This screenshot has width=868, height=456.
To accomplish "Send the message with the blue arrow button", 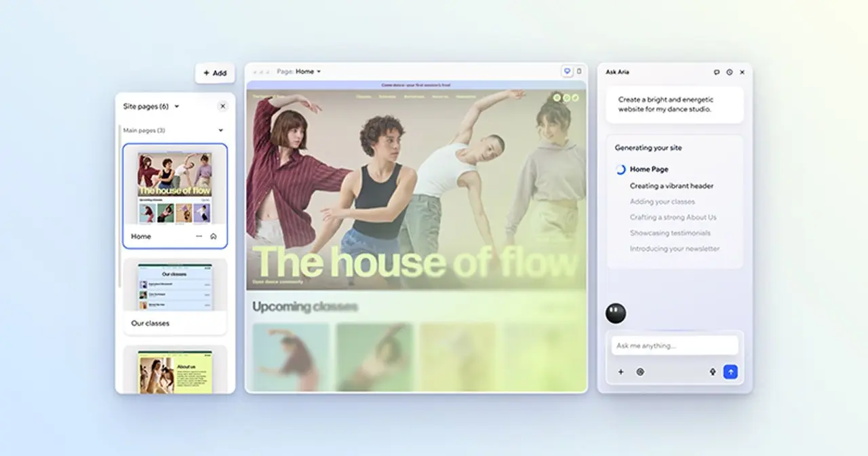I will point(730,372).
